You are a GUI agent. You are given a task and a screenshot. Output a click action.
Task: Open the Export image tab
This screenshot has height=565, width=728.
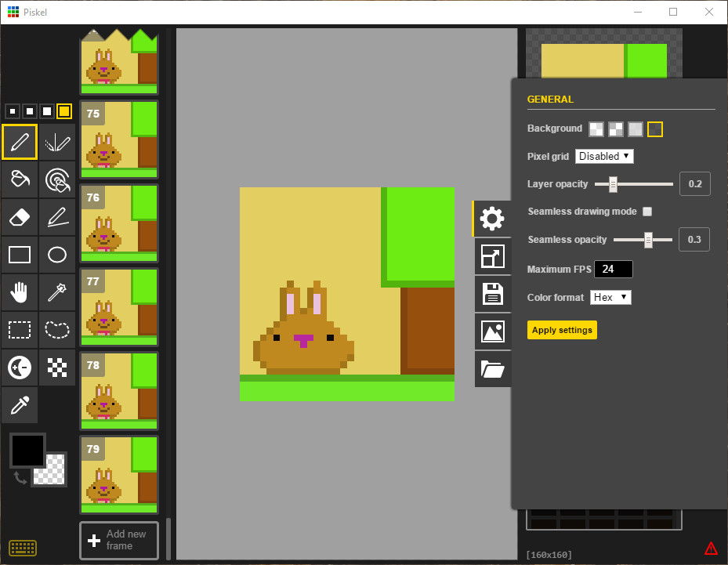[x=493, y=331]
